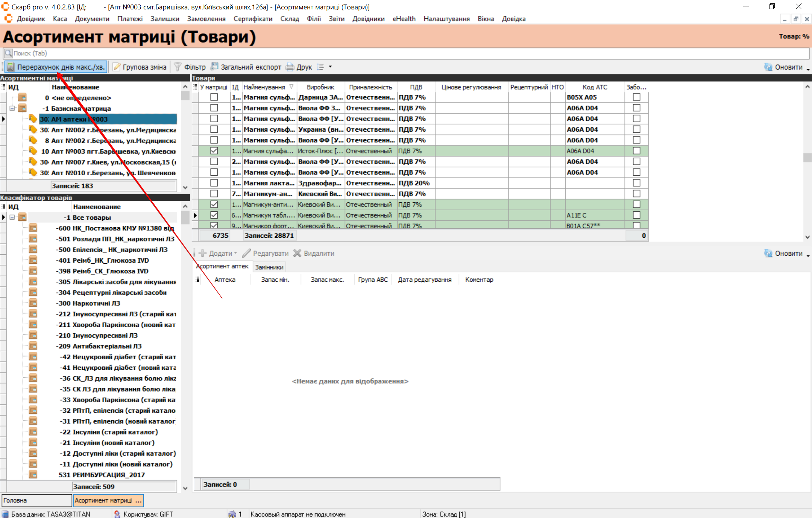Switch to the Замінники tab

(269, 267)
